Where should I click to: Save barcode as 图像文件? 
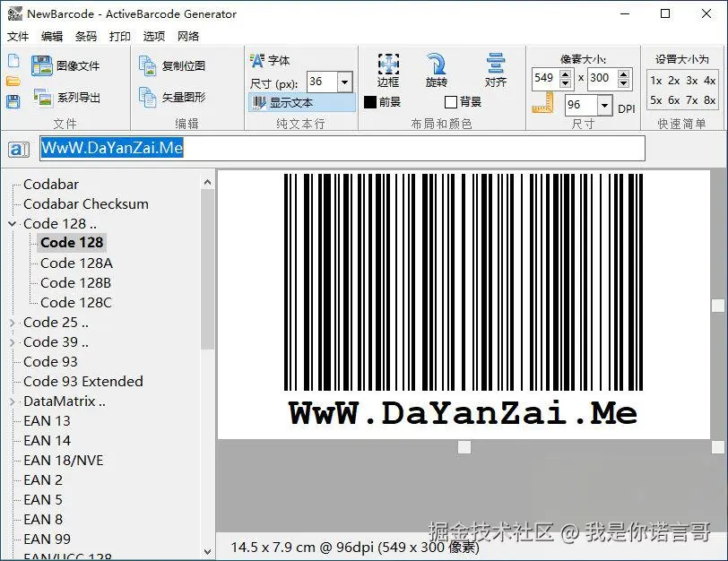[x=65, y=66]
